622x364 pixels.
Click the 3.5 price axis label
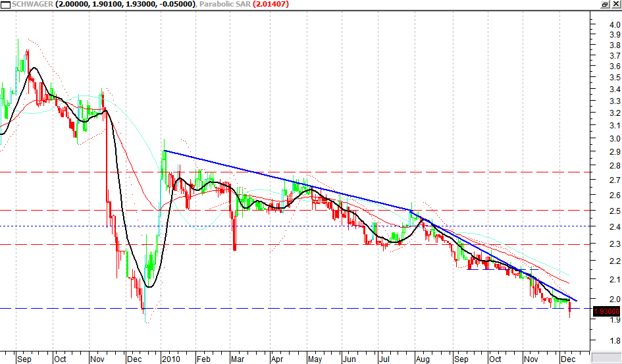click(x=615, y=77)
